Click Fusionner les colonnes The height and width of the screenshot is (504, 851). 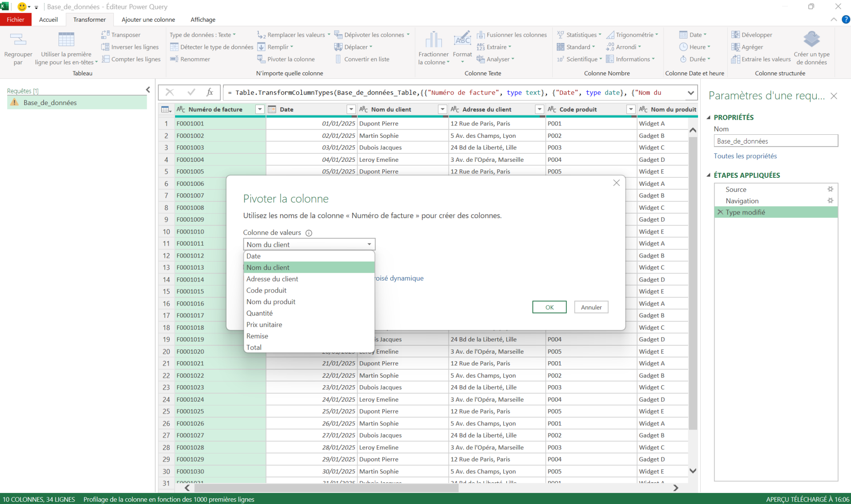coord(512,35)
